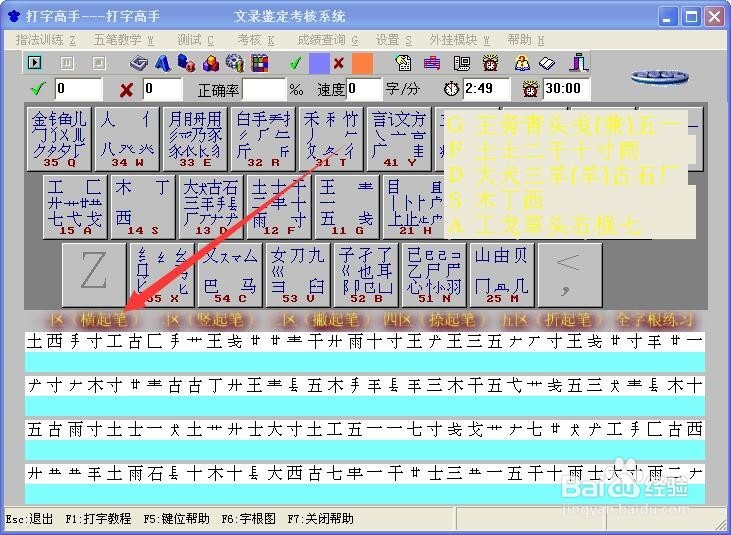Click the 35 Q key

59,139
